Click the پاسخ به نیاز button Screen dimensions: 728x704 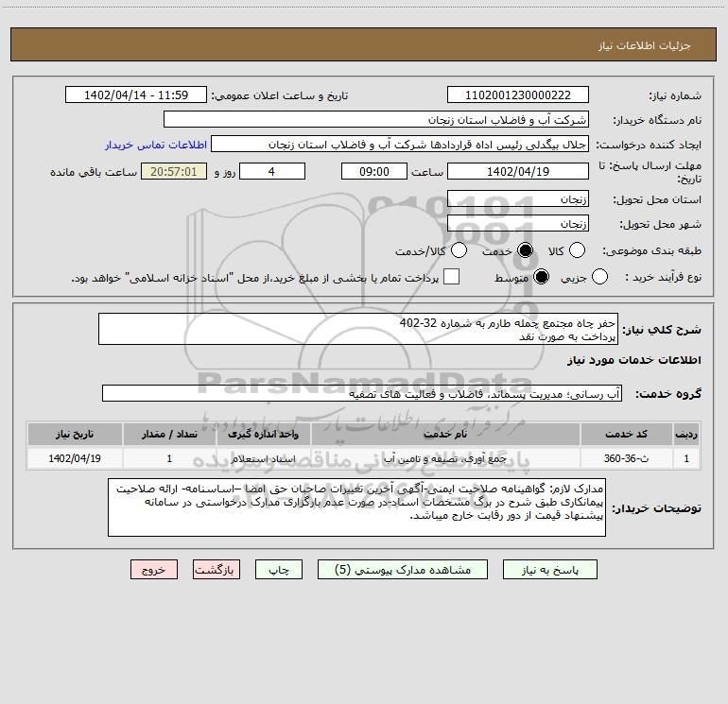(x=549, y=570)
